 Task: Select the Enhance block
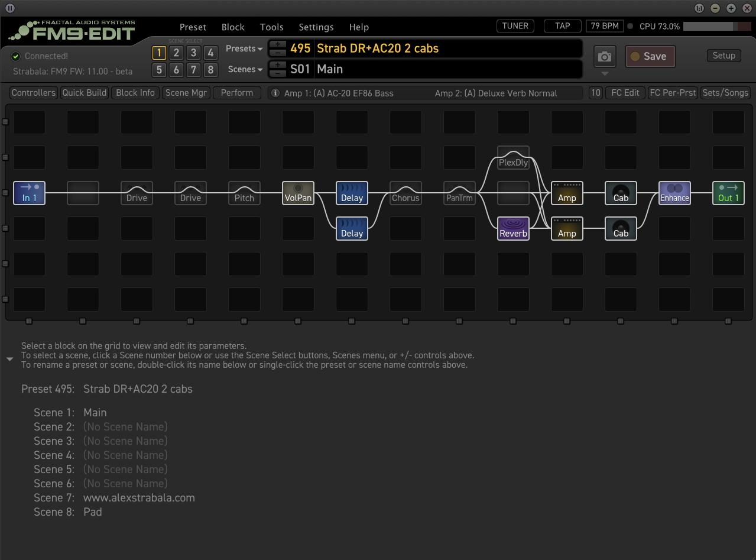674,193
